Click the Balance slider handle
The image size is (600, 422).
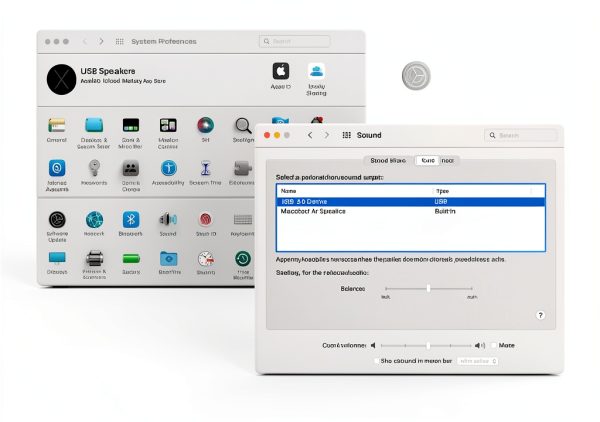click(x=429, y=288)
